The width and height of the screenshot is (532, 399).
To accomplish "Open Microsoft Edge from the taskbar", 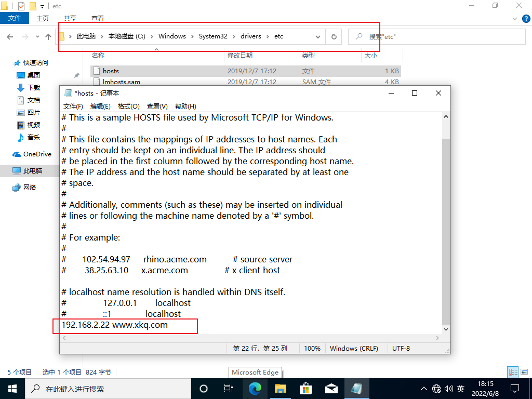I will [x=255, y=389].
